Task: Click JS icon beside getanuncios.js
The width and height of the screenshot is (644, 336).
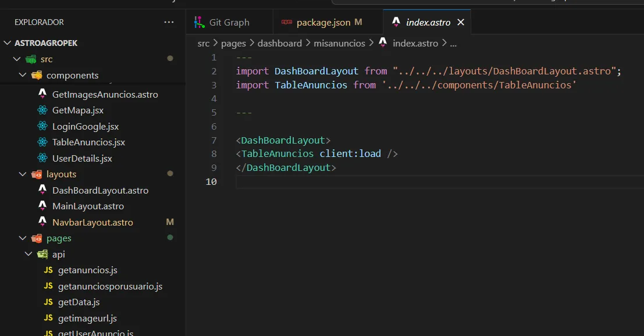Action: [x=48, y=270]
